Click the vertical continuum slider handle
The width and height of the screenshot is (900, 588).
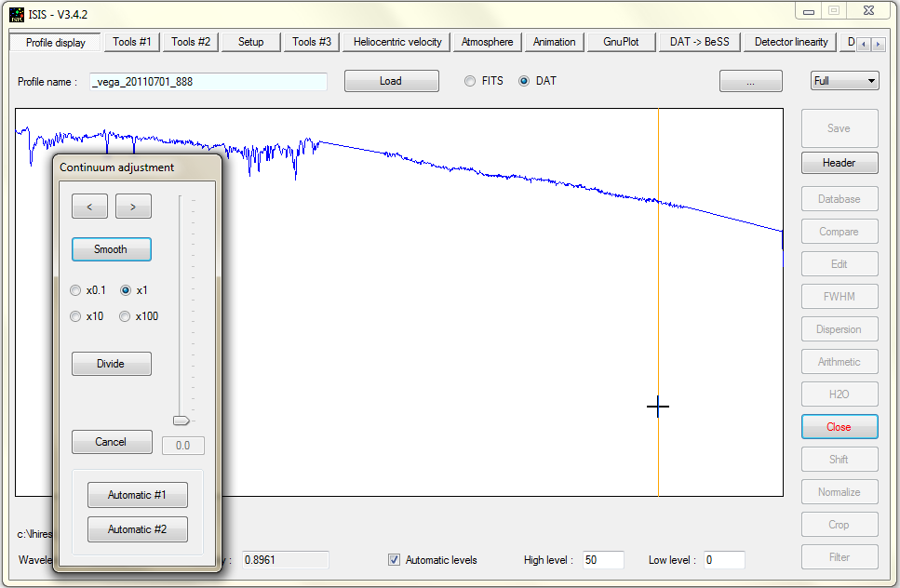coord(181,421)
